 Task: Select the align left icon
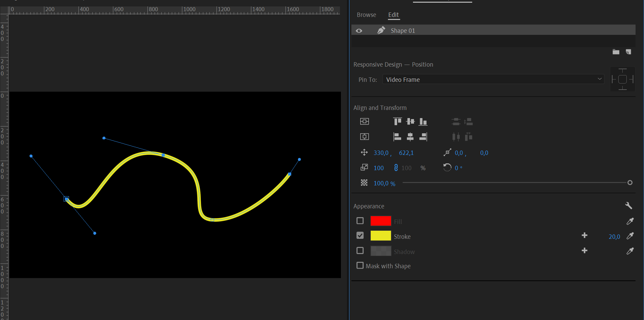tap(397, 137)
